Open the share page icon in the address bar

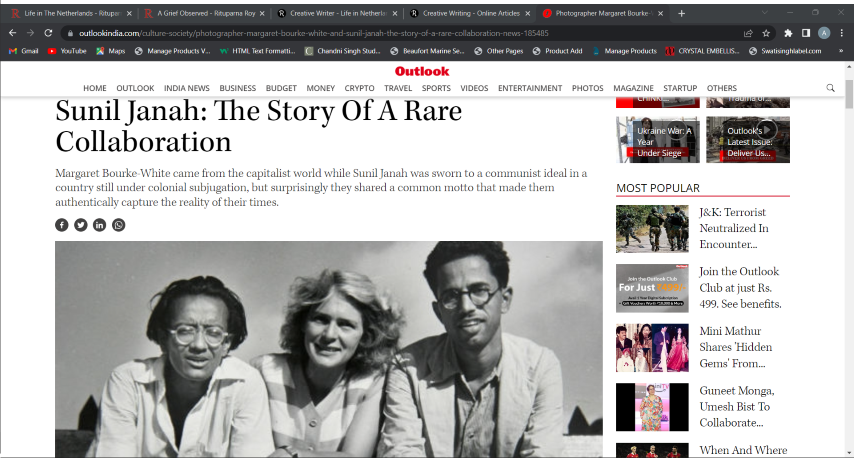coord(748,33)
